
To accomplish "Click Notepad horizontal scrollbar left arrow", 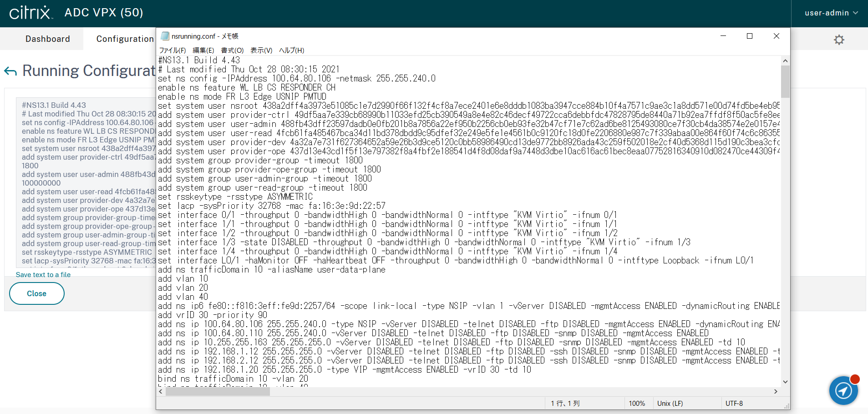I will (161, 392).
